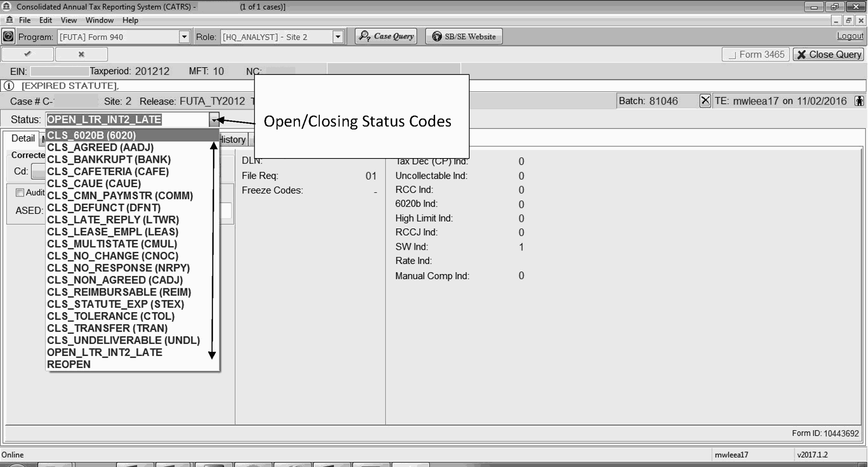This screenshot has width=868, height=467.
Task: Expand the Role dropdown arrow
Action: 338,37
